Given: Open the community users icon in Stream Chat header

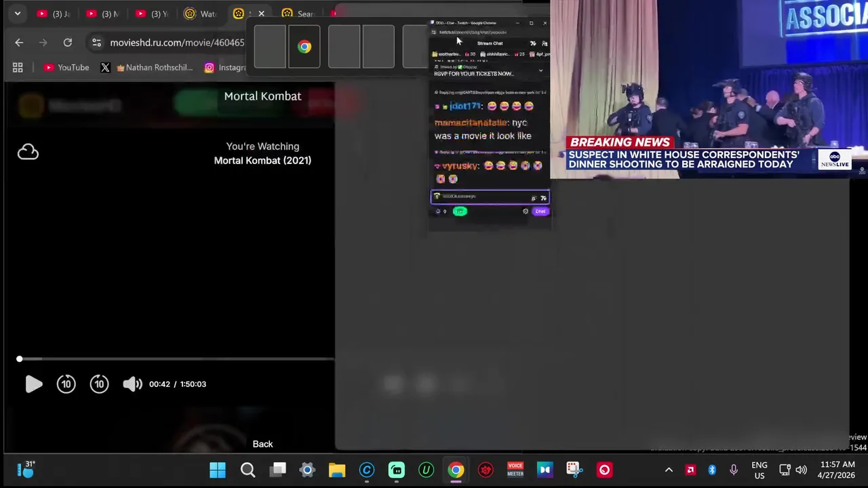Looking at the screenshot, I should (545, 43).
